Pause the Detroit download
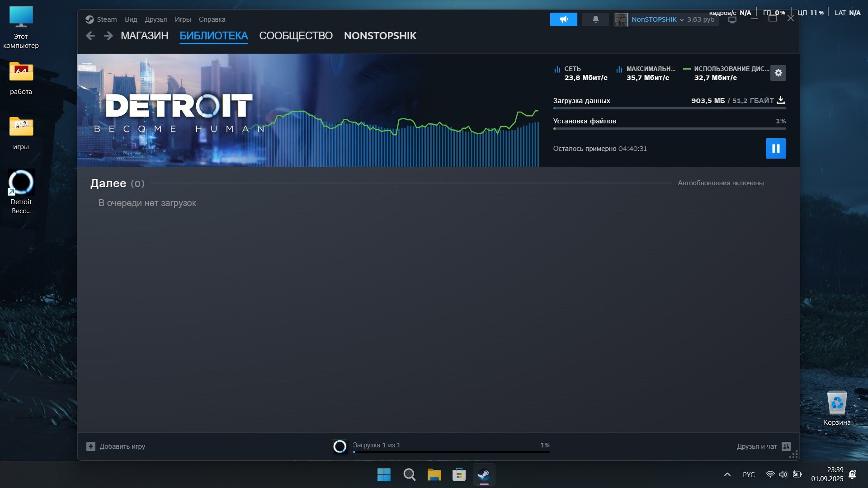This screenshot has width=868, height=488. click(775, 148)
